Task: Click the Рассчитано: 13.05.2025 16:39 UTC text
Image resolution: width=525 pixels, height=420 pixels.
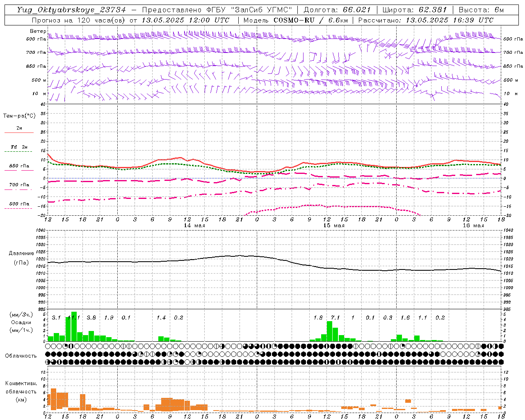Action: 426,20
